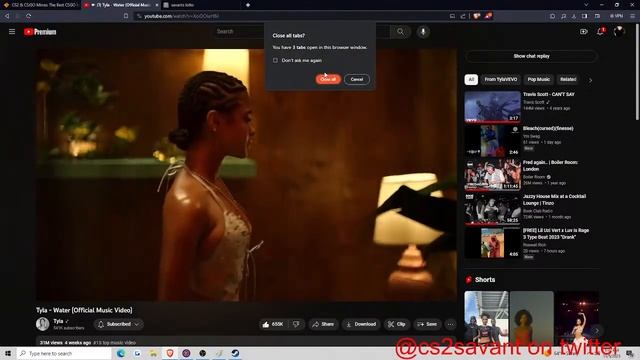Confirm with the red Close all button
Image resolution: width=640 pixels, height=360 pixels.
(328, 79)
